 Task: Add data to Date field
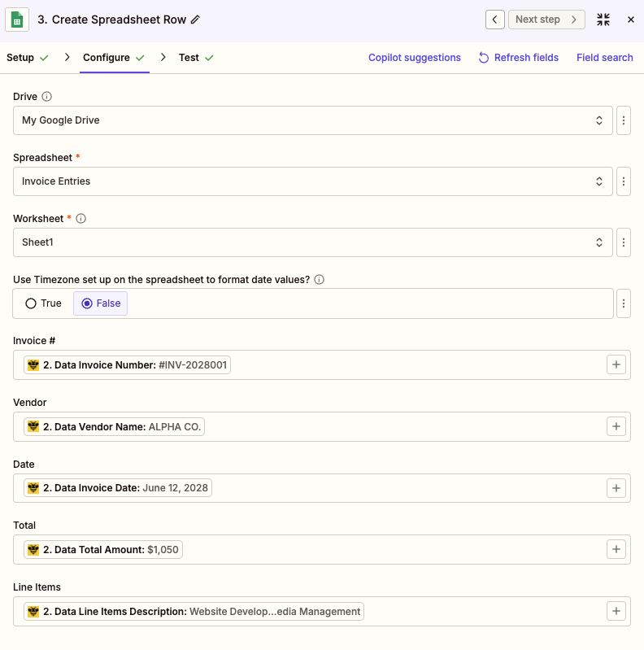(x=616, y=488)
